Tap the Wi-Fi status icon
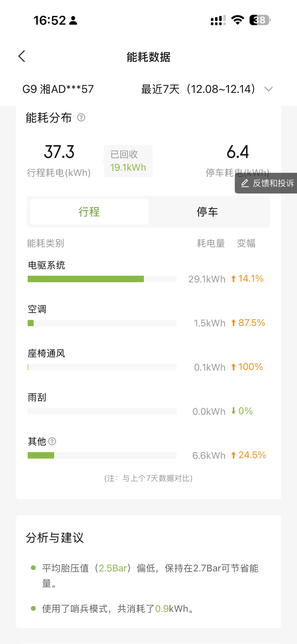The height and width of the screenshot is (644, 297). tap(238, 20)
